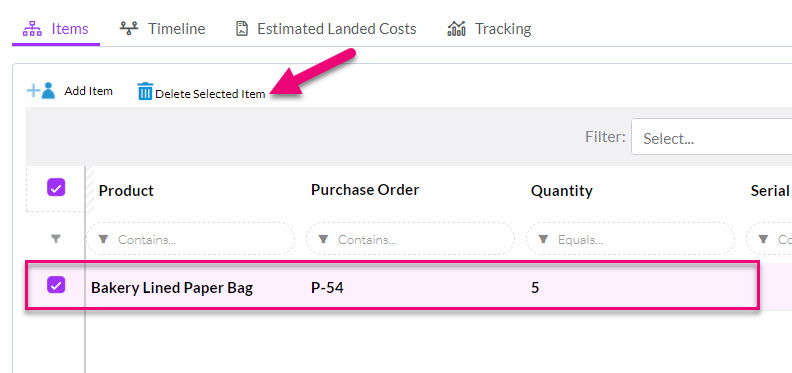Click the Delete Selected Item trash icon
The image size is (792, 373).
click(x=145, y=91)
